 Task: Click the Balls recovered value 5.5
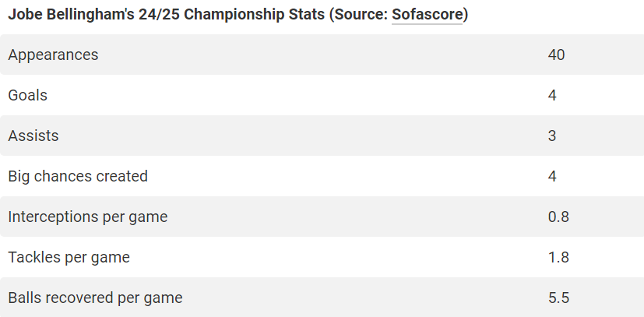[x=558, y=298]
